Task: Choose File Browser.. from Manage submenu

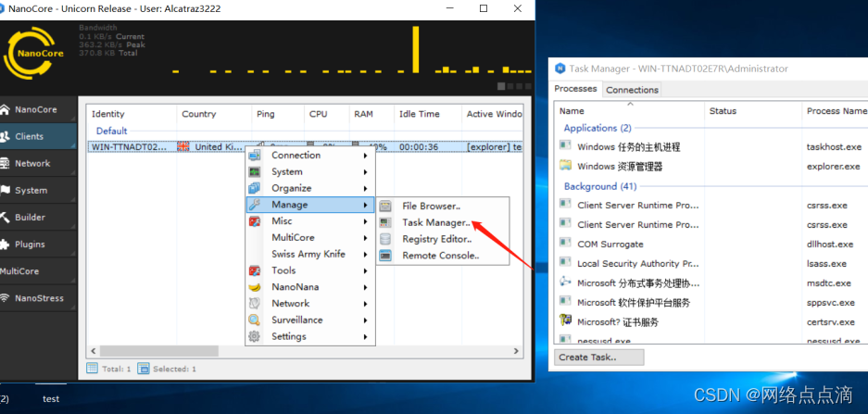Action: point(442,207)
